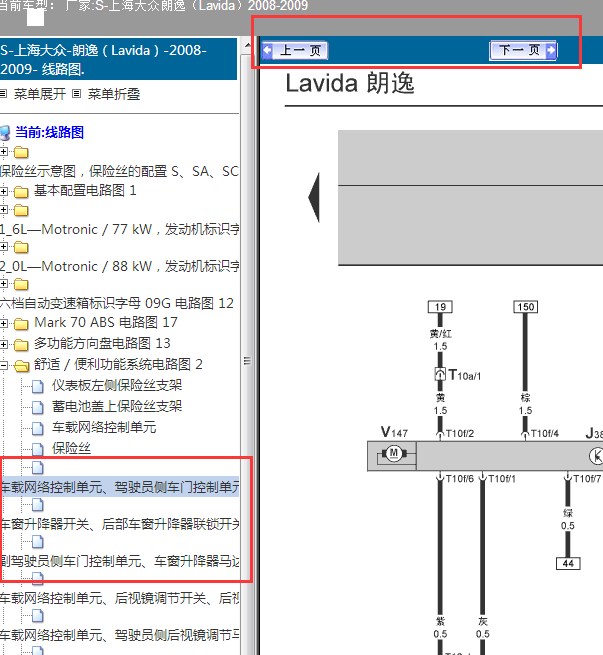This screenshot has width=603, height=655.
Task: Expand the 基本配置电路图 1 folder
Action: (x=4, y=191)
